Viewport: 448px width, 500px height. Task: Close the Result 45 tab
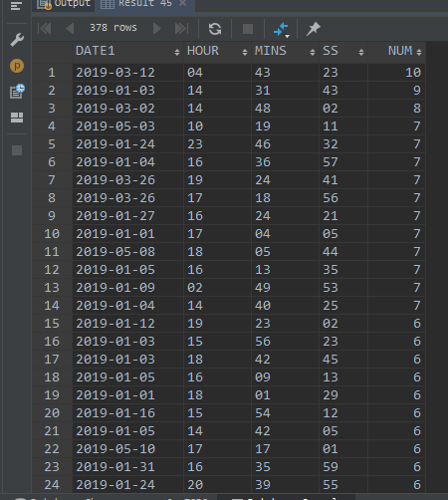pos(182,3)
